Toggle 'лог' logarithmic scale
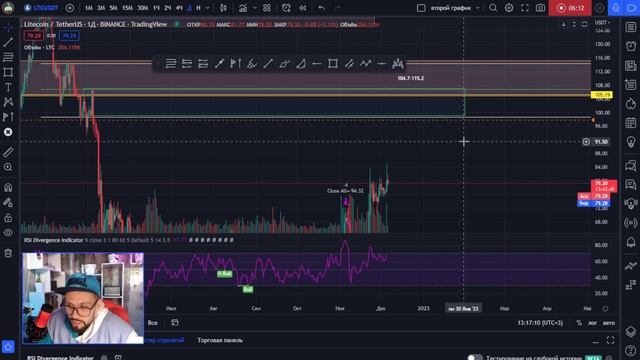Viewport: 640px width, 360px height. tap(592, 323)
